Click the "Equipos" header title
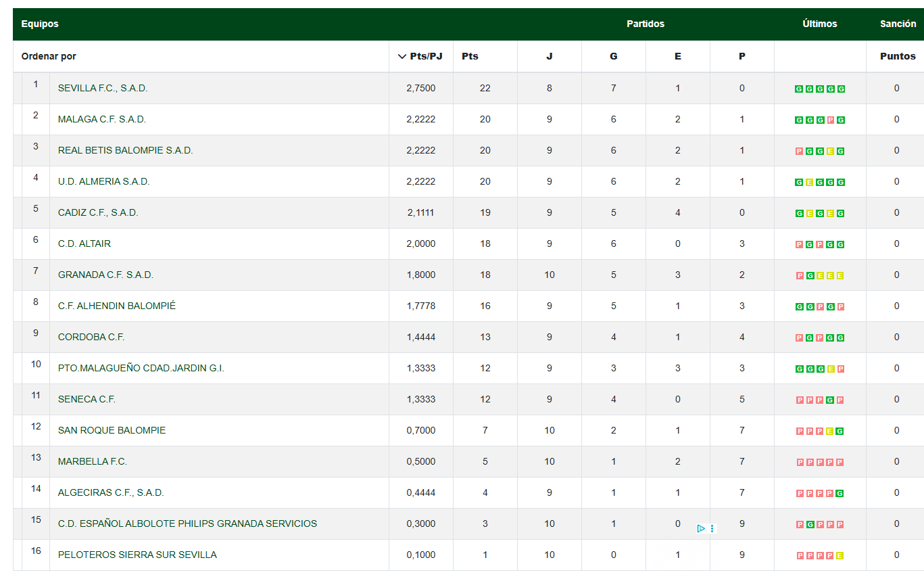The width and height of the screenshot is (924, 581). [x=40, y=24]
